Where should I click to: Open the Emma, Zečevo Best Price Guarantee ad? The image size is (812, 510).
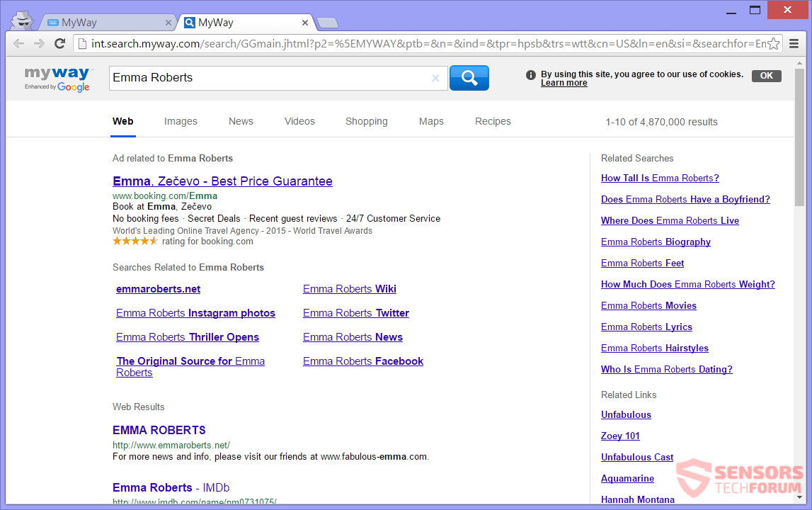coord(223,181)
